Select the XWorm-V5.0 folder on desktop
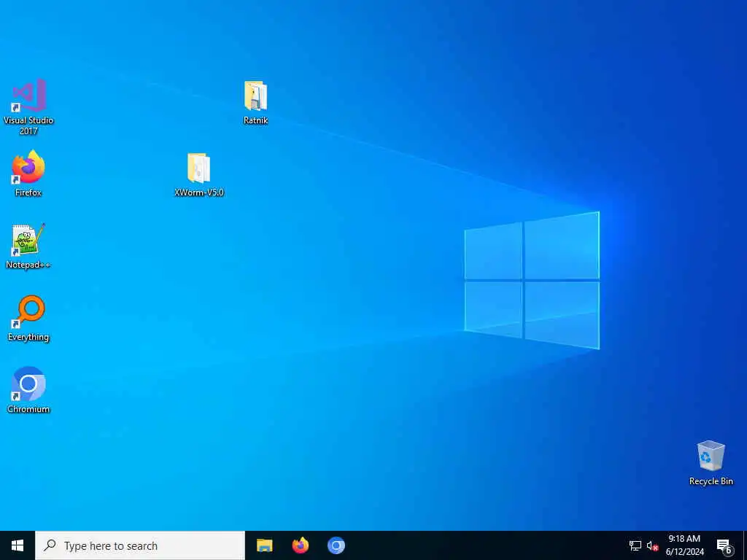This screenshot has height=560, width=747. coord(198,175)
